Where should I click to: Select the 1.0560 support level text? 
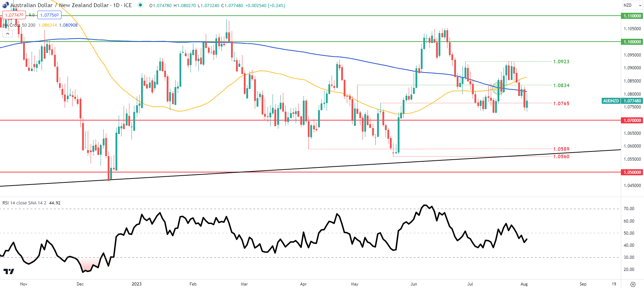[561, 156]
